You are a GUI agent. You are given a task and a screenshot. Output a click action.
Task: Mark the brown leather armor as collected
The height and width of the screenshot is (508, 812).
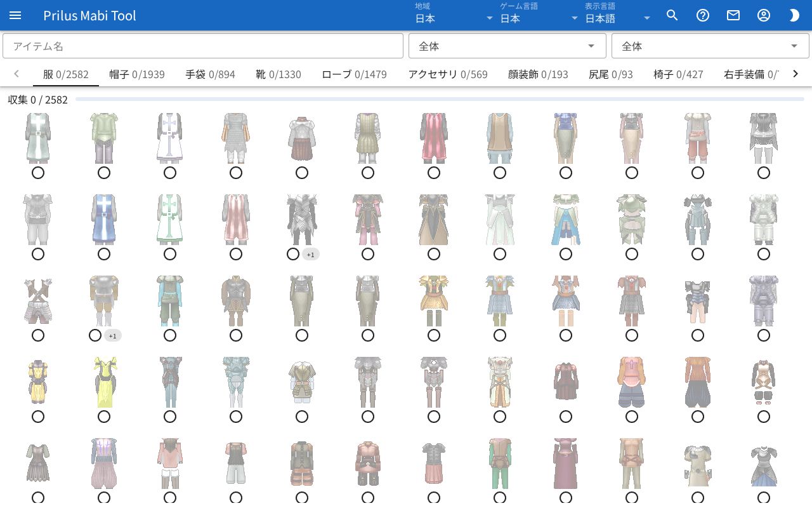(236, 335)
